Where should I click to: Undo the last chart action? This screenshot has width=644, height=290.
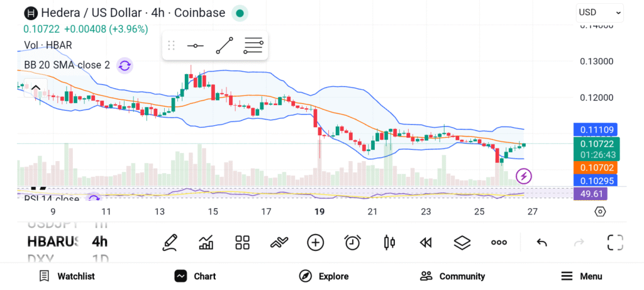(x=541, y=242)
